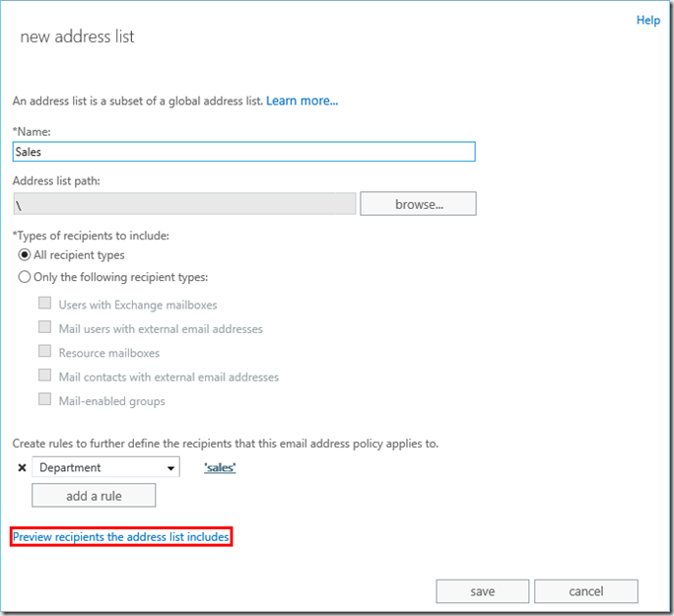Check Users with Exchange mailboxes
This screenshot has width=674, height=616.
click(44, 305)
